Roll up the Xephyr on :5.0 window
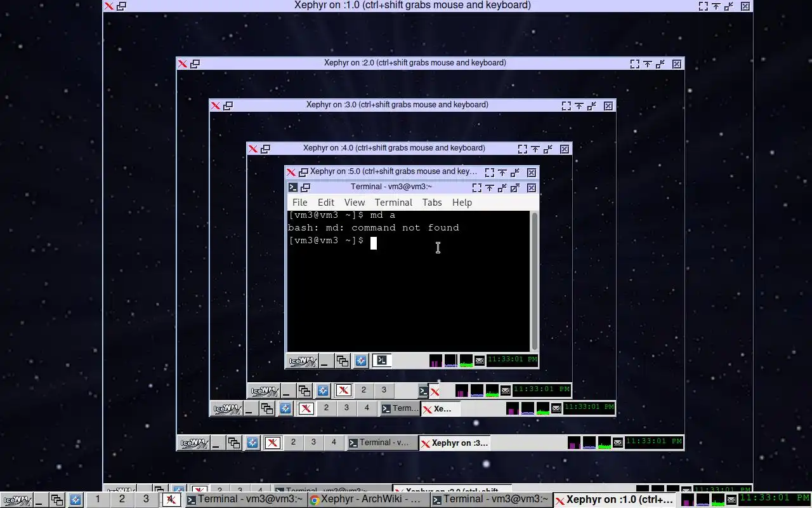Screen dimensions: 812x508 point(502,172)
